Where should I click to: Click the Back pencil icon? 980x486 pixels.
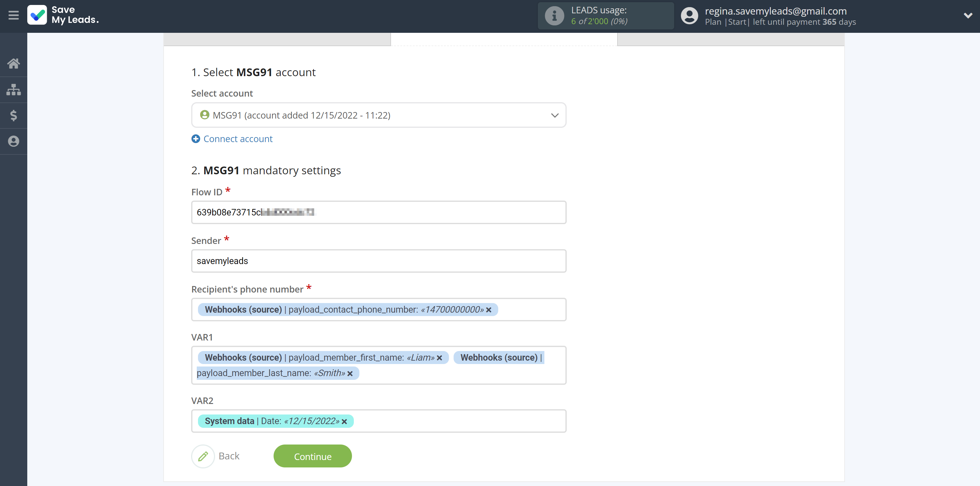203,456
